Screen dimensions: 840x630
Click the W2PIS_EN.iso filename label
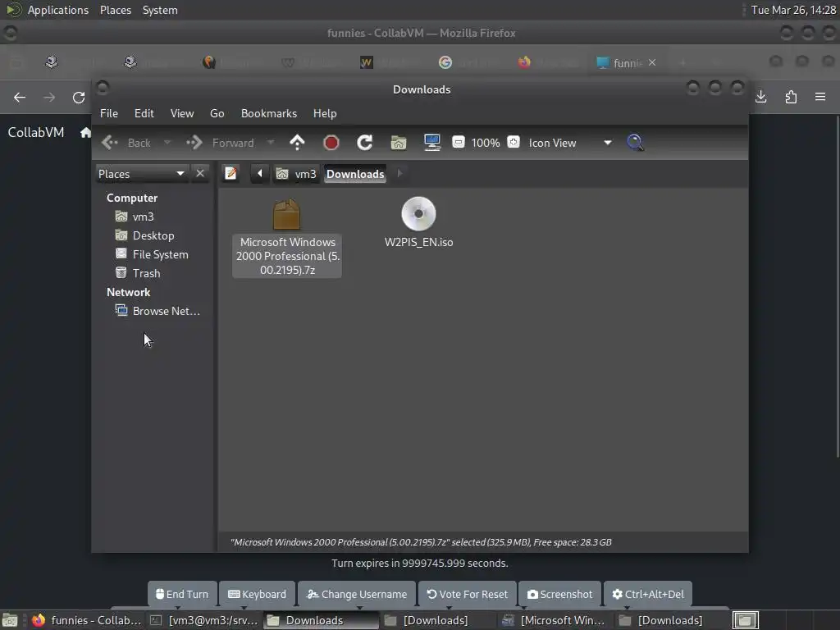tap(419, 242)
